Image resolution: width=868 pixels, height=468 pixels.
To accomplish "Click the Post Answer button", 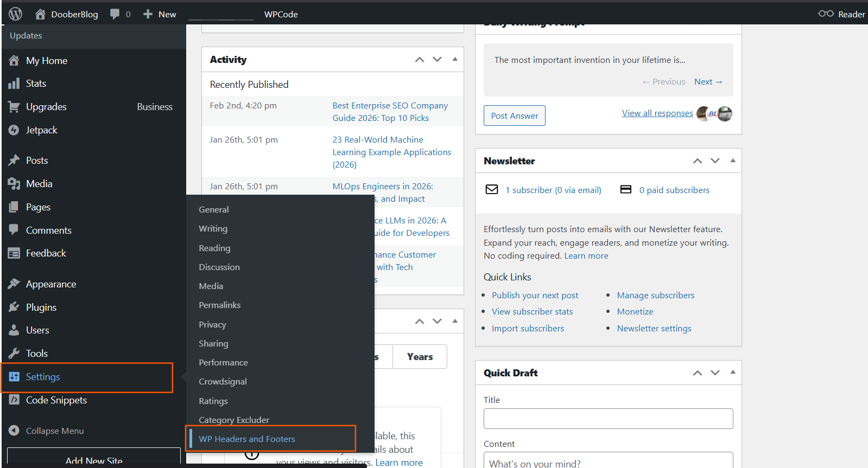I will point(515,116).
